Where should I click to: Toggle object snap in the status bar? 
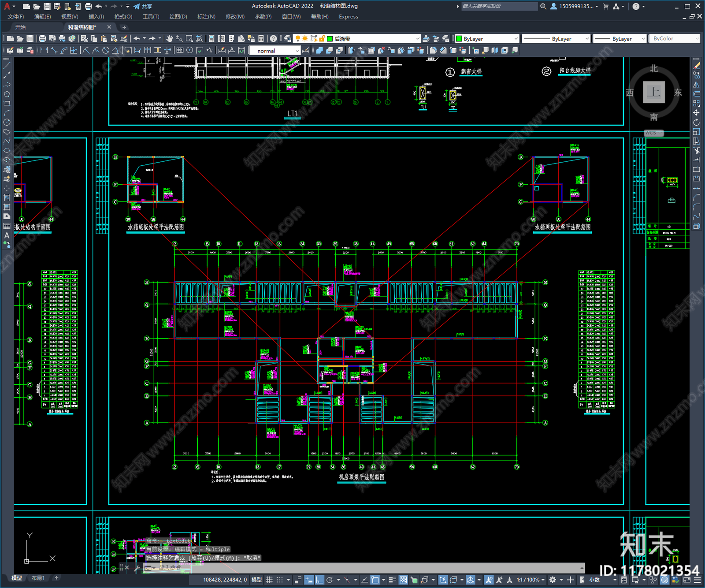click(375, 580)
